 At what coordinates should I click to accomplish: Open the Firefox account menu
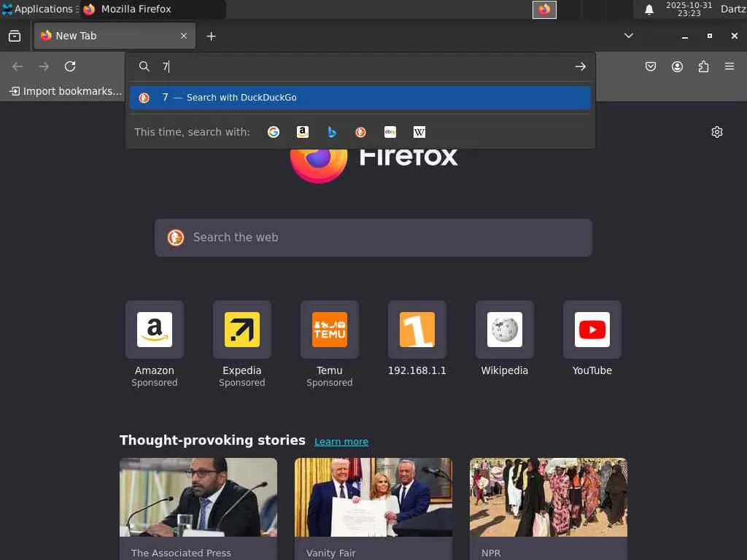click(x=677, y=66)
